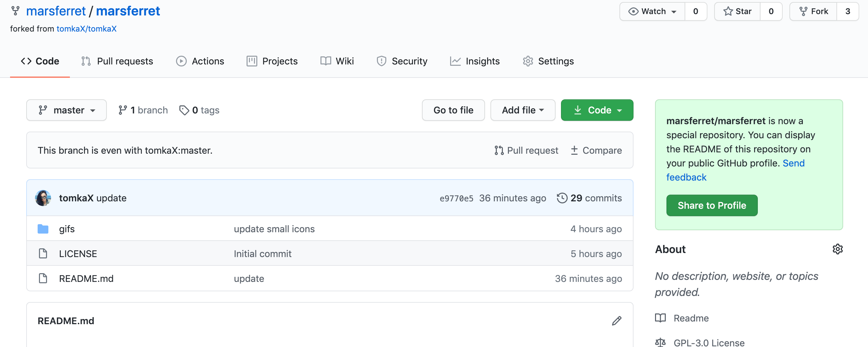868x347 pixels.
Task: Toggle Watch for this repository
Action: [x=652, y=11]
